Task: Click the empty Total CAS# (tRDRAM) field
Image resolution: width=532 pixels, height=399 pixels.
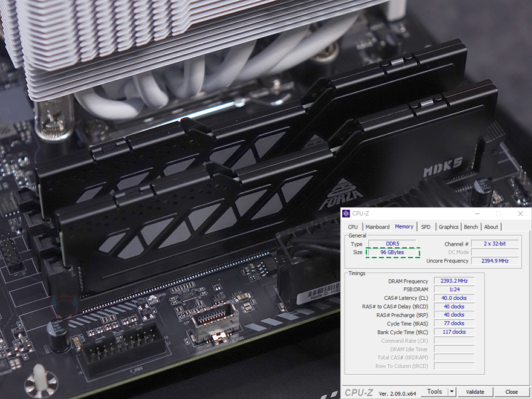Action: click(x=454, y=358)
